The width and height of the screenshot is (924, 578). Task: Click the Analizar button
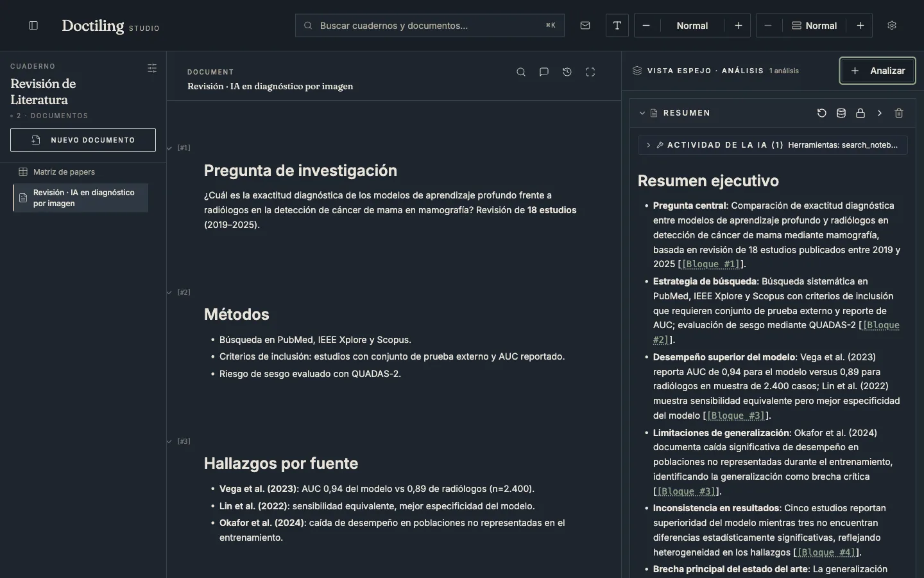tap(877, 71)
